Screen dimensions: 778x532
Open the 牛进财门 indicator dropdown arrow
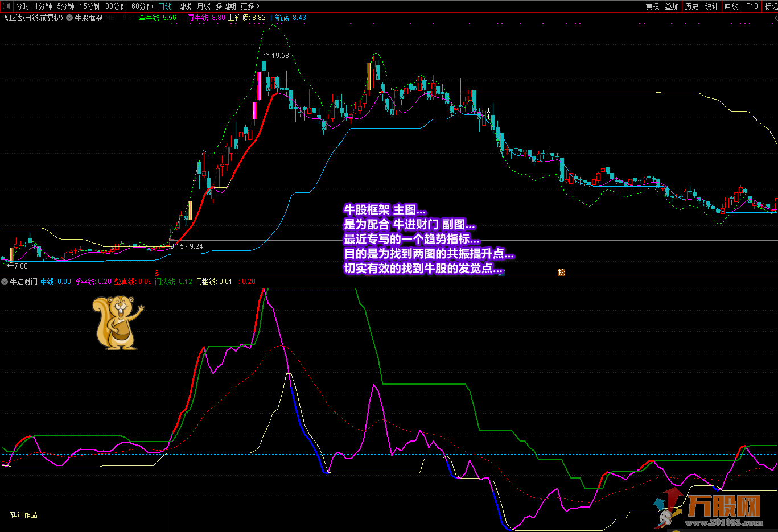coord(5,282)
